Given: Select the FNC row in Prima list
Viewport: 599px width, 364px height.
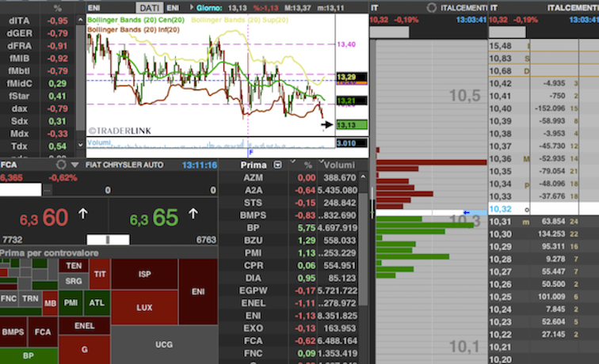Looking at the screenshot, I should (x=288, y=353).
